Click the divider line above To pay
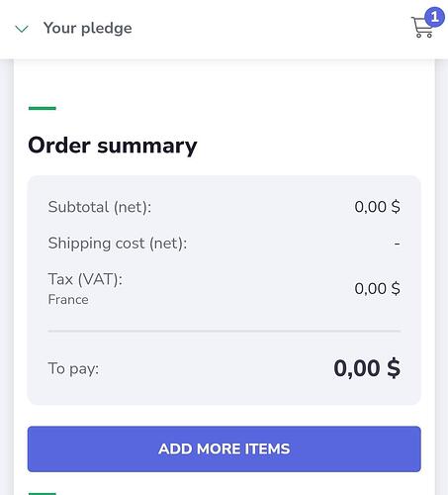 (224, 331)
